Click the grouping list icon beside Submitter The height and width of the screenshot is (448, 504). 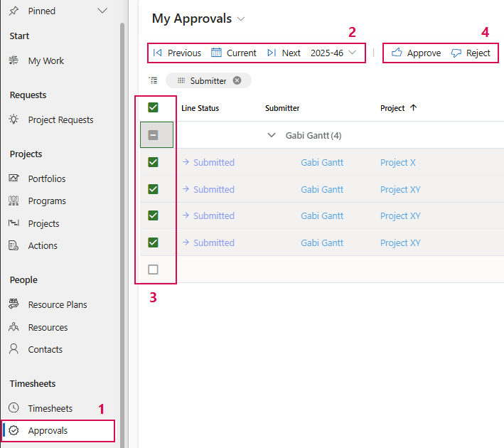click(x=153, y=80)
